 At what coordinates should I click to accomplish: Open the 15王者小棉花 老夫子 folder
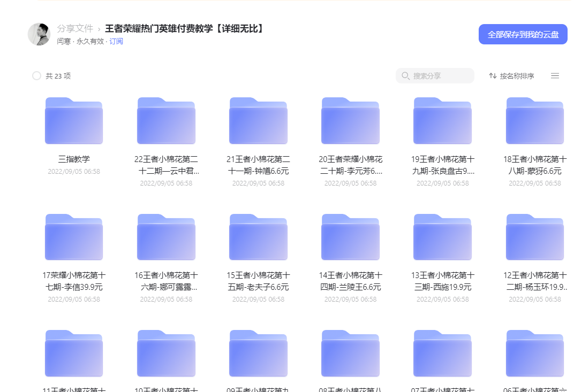tap(258, 237)
